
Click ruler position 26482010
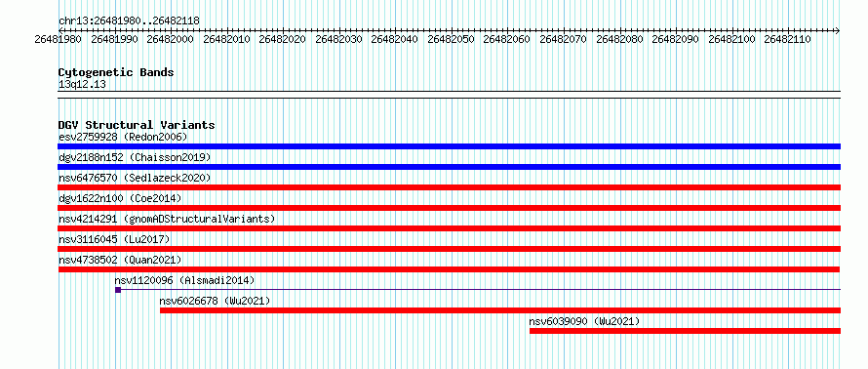[x=226, y=40]
